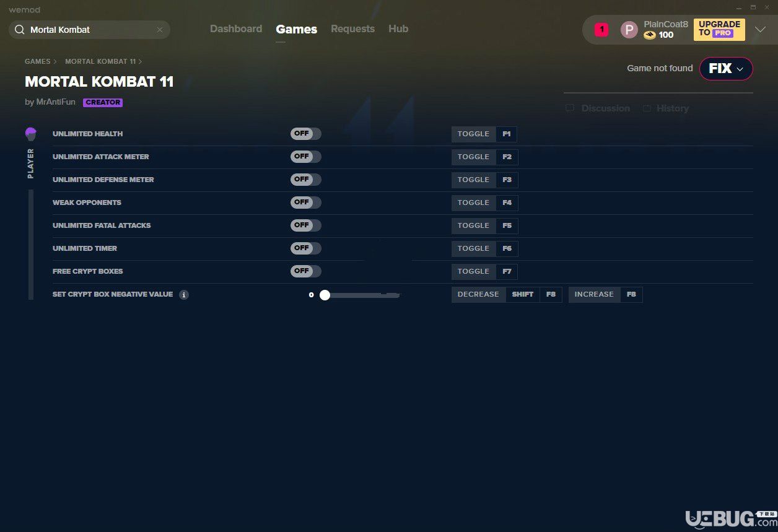Open the MrAntiFun creator link
The width and height of the screenshot is (778, 532).
pyautogui.click(x=56, y=102)
